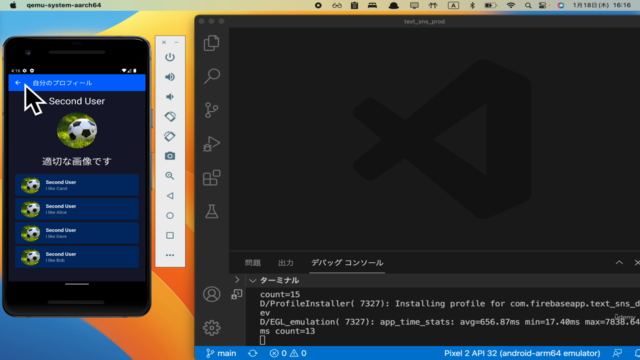Collapse the ターミナル section chevron
The image size is (640, 360).
(253, 280)
